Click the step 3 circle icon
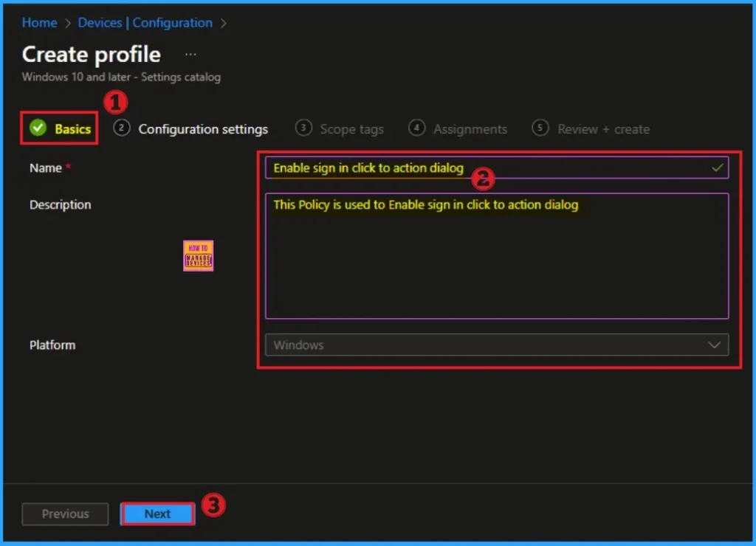The image size is (756, 546). click(303, 128)
